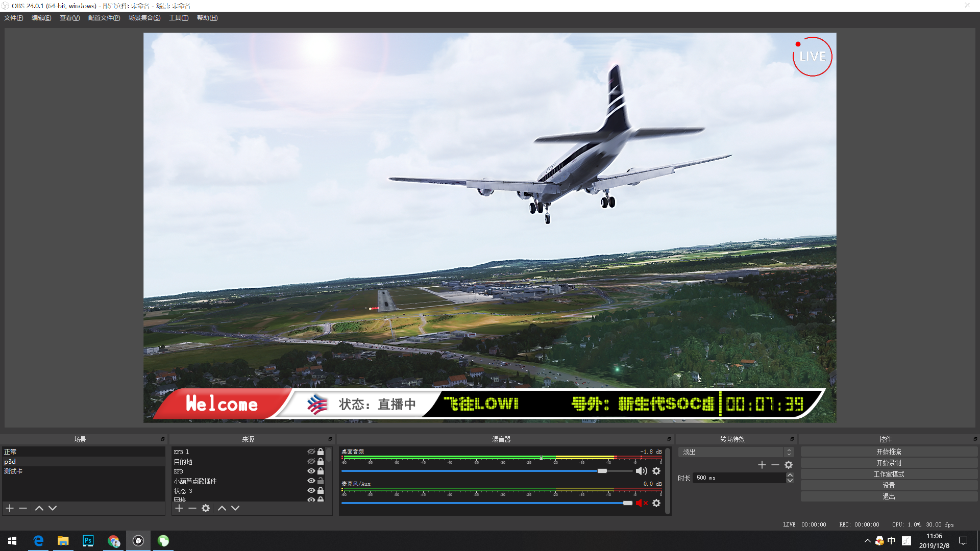980x551 pixels.
Task: Click the 工作室模式 button
Action: point(889,474)
